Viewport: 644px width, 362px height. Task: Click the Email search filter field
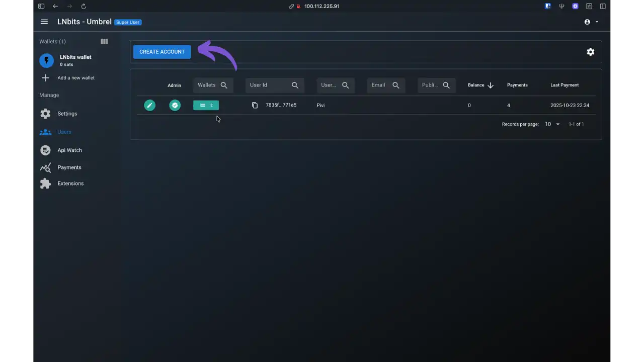click(x=380, y=85)
